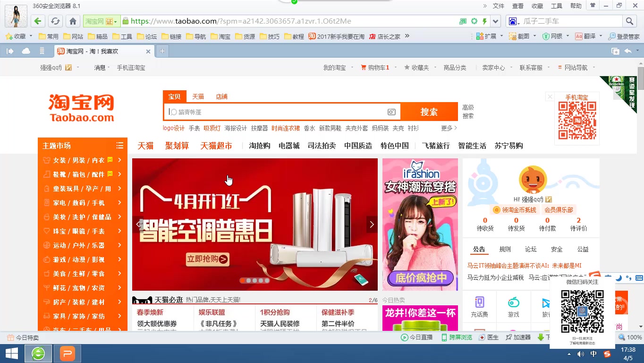Open the 会员俱乐部 link
The width and height of the screenshot is (644, 363).
[559, 210]
